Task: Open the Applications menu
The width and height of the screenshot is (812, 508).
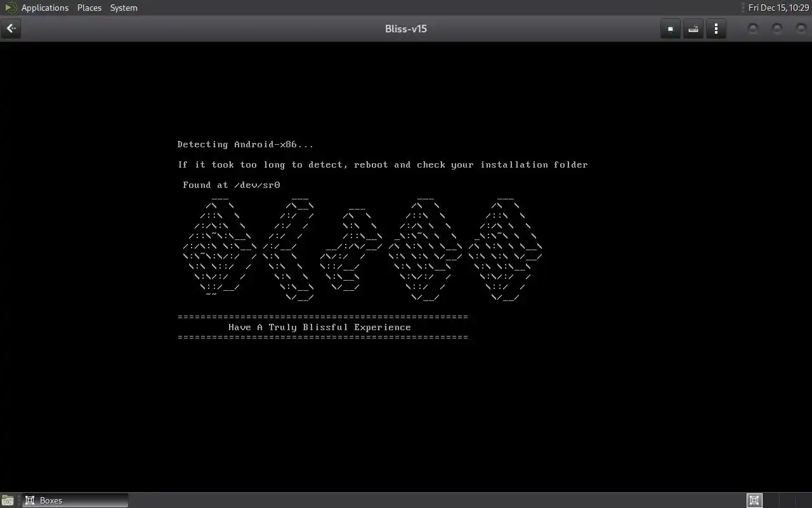Action: (x=44, y=8)
